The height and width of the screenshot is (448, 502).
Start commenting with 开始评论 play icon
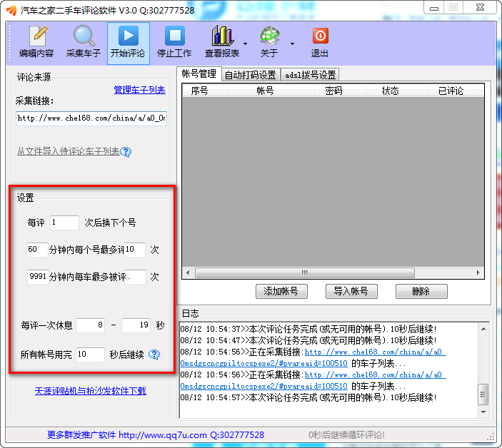click(129, 36)
